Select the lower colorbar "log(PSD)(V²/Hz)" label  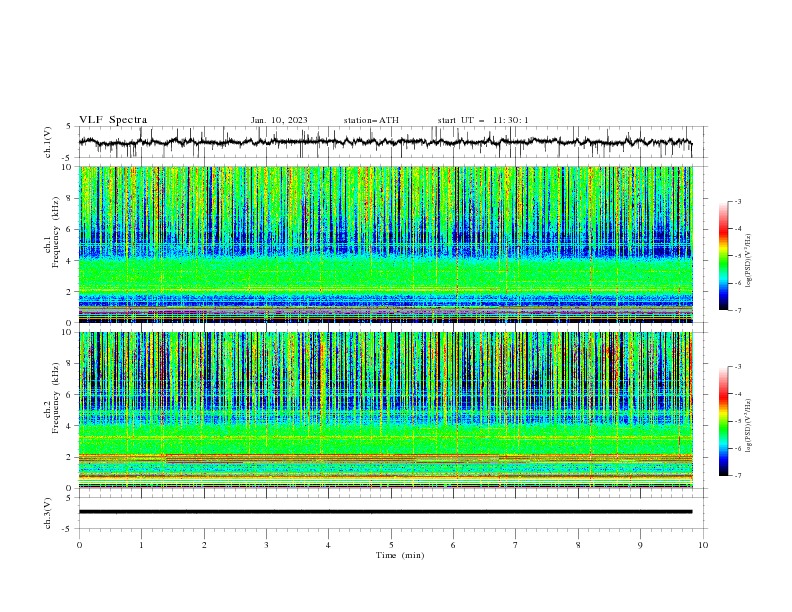(x=749, y=425)
